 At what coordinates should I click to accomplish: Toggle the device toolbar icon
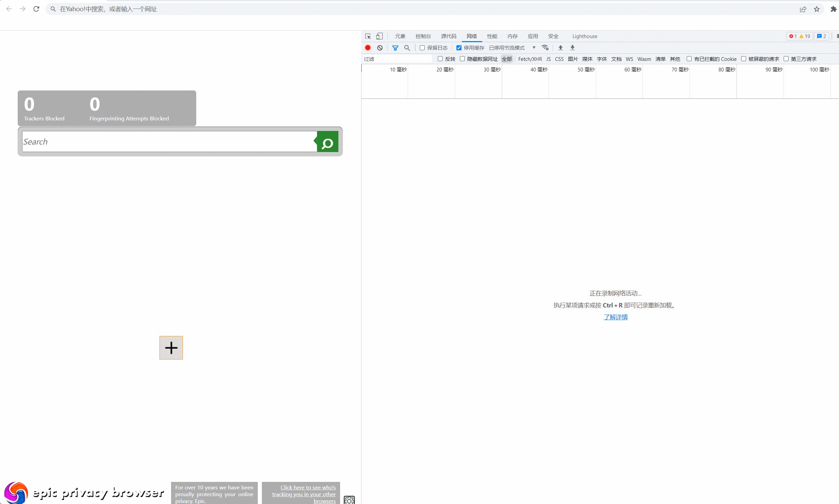point(380,36)
